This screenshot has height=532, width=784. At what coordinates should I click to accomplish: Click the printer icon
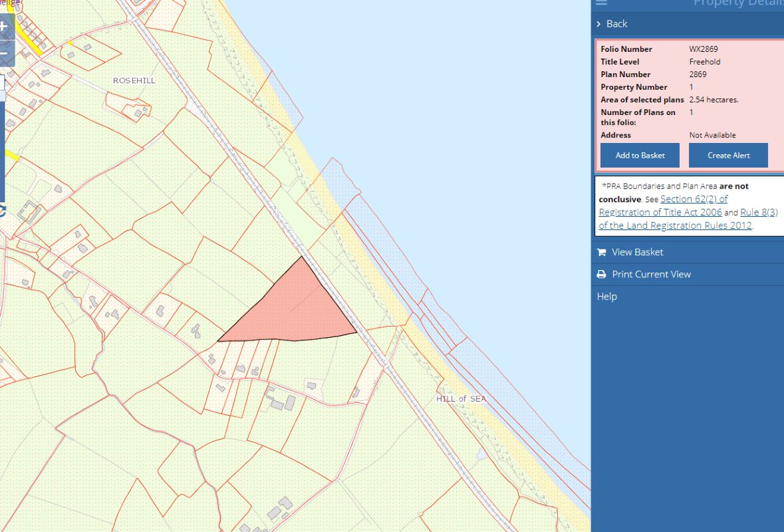(601, 275)
